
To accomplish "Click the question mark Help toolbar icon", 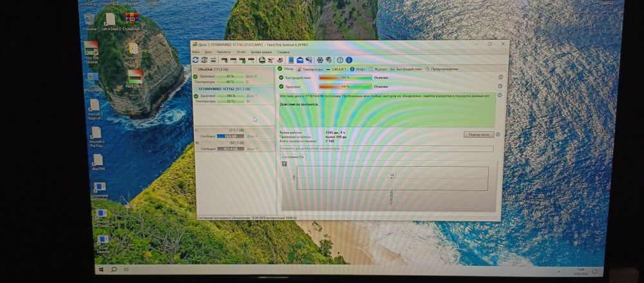I will [x=339, y=60].
